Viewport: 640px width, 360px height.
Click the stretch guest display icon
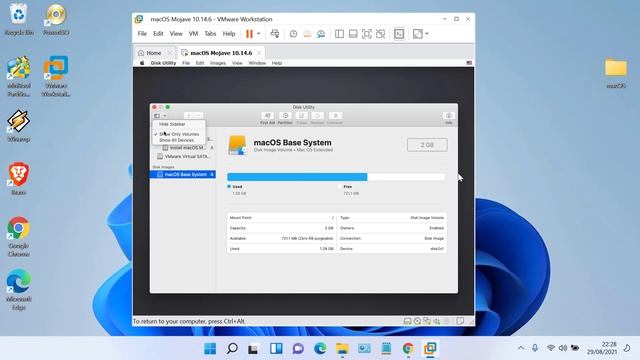(x=418, y=34)
